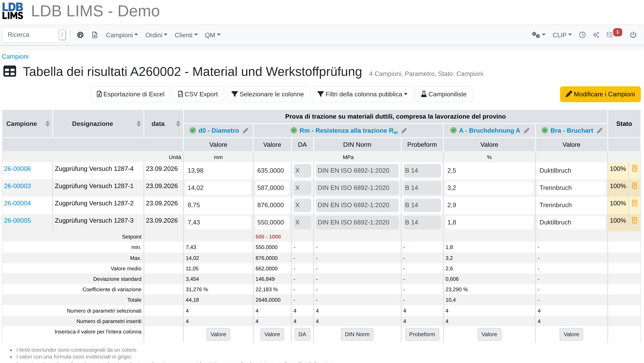The image size is (644, 363).
Task: Expand the Ordini navigation menu
Action: tap(156, 35)
